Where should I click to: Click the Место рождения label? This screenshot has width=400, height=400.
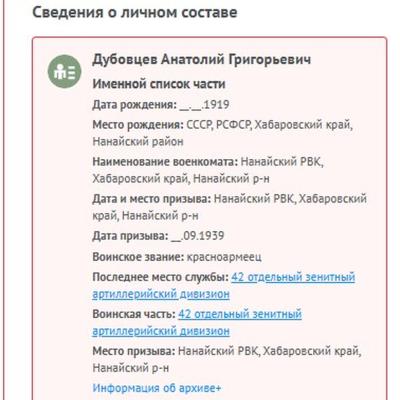[138, 125]
